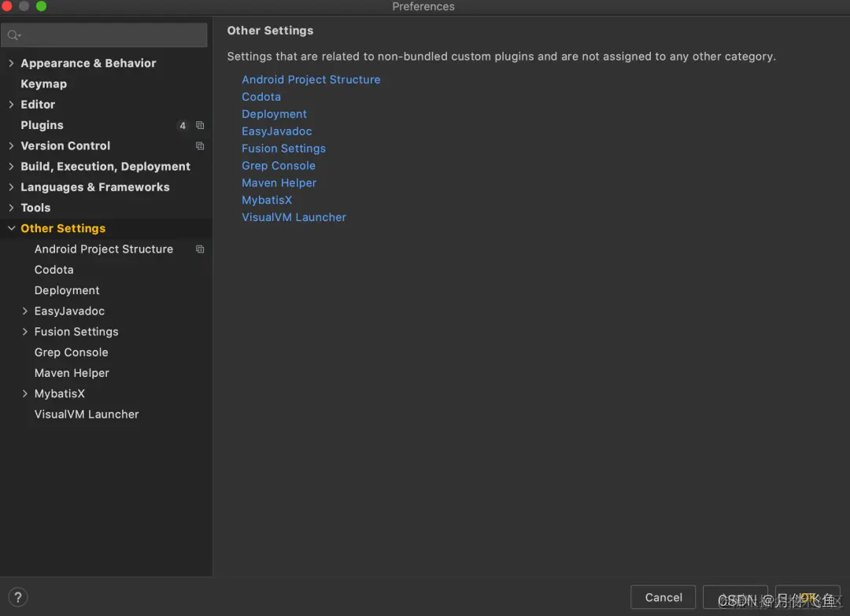850x616 pixels.
Task: Expand MybatisX tree node
Action: tap(24, 393)
